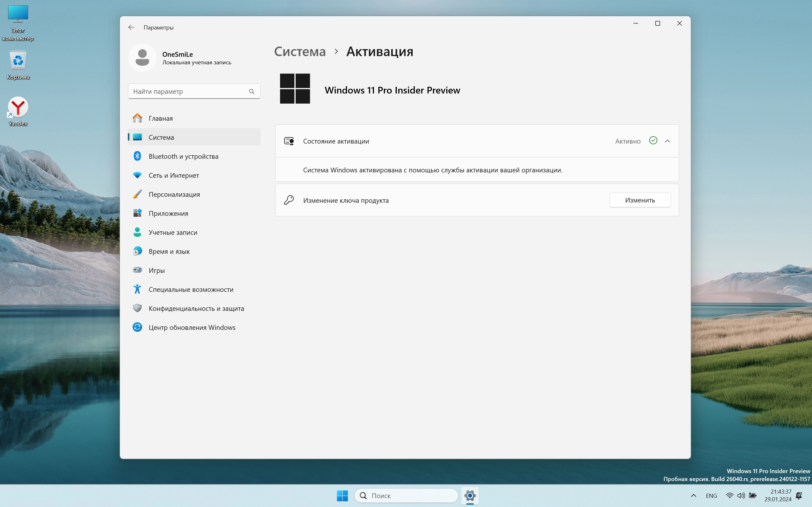Open Приложения settings section
The width and height of the screenshot is (812, 507).
[168, 213]
